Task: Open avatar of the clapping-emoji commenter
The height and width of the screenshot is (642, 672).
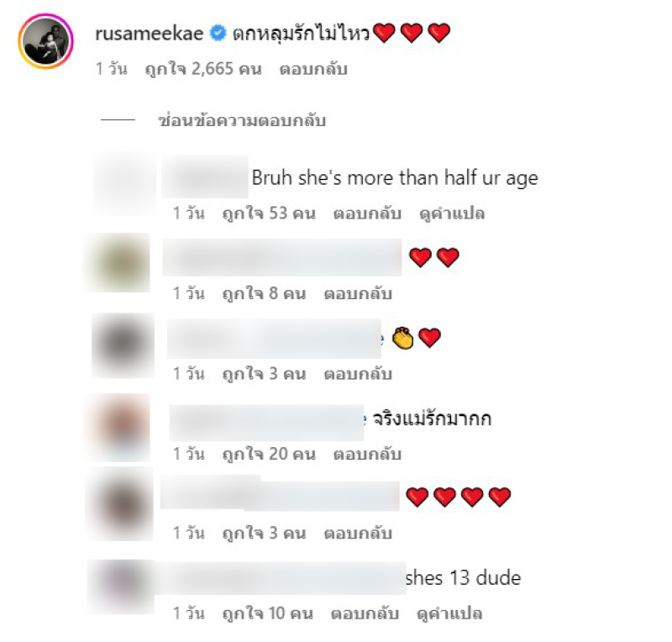Action: point(123,345)
